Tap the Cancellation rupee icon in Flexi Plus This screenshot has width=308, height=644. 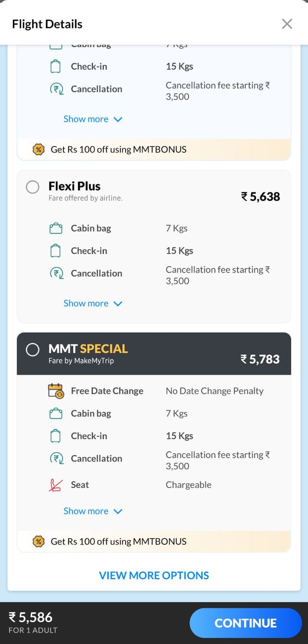[x=56, y=273]
